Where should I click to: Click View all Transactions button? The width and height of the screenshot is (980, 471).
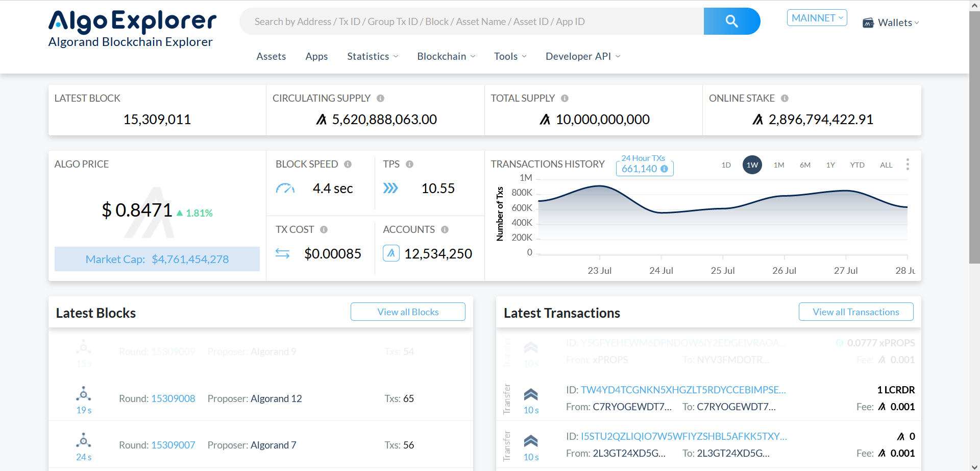pos(856,312)
